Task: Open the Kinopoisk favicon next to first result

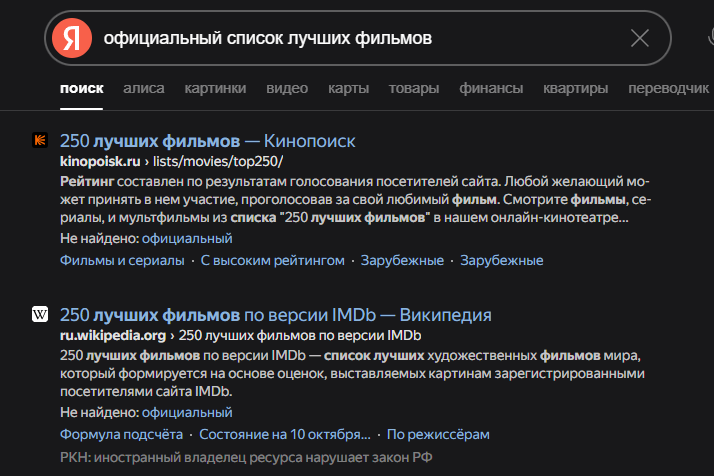Action: coord(40,140)
